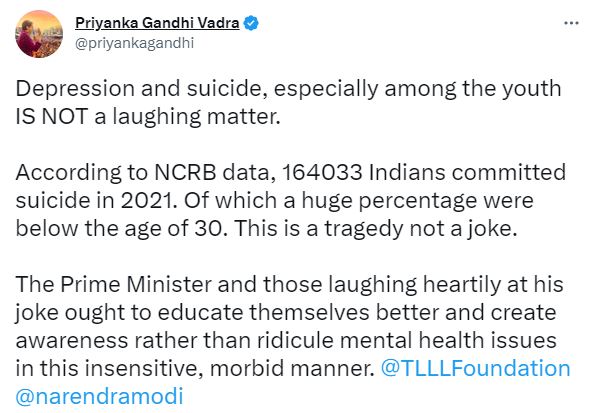Open the @narendramodi mention
The width and height of the screenshot is (596, 413).
tap(100, 396)
